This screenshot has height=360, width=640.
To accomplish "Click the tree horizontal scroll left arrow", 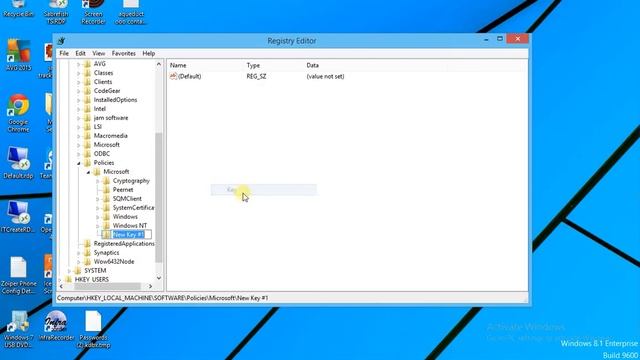I will [61, 287].
